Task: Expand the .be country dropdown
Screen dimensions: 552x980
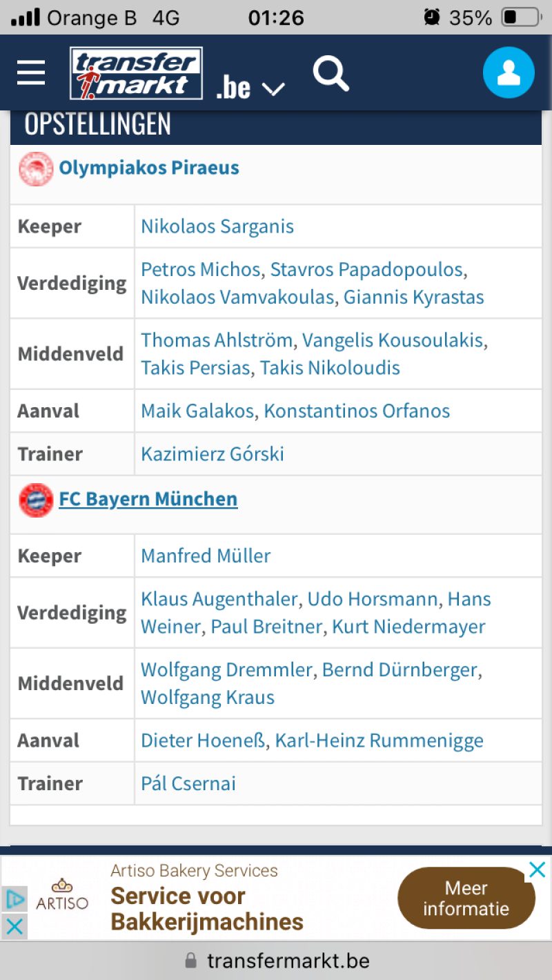Action: (x=250, y=88)
